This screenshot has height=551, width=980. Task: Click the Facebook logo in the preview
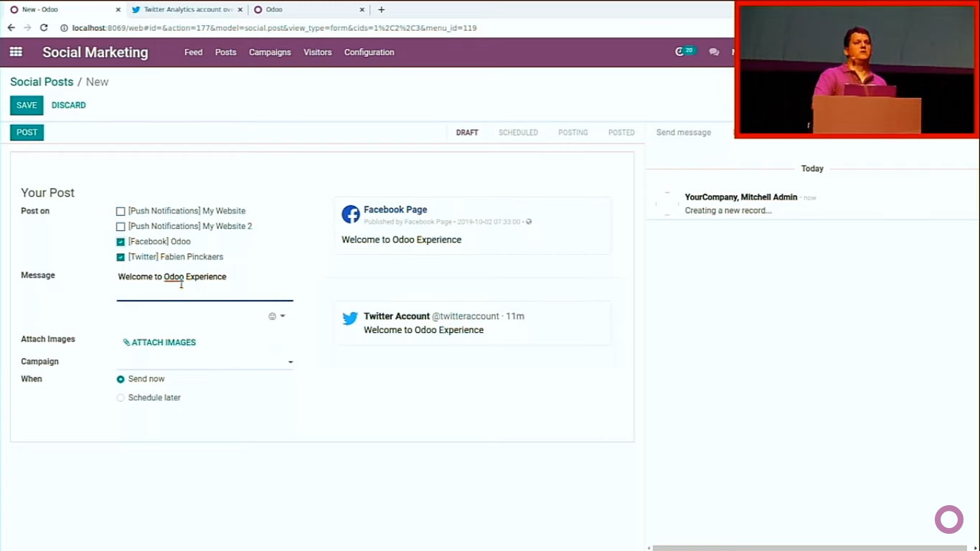[351, 214]
